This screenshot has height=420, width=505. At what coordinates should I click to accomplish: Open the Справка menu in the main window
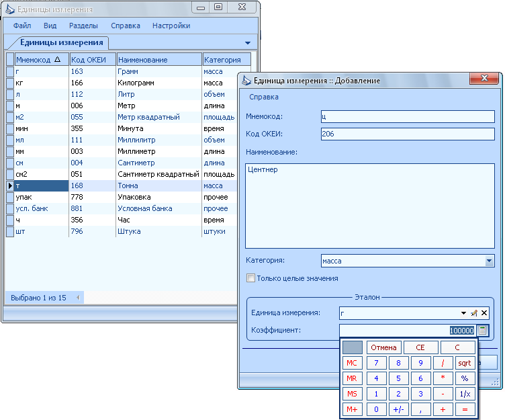(126, 26)
